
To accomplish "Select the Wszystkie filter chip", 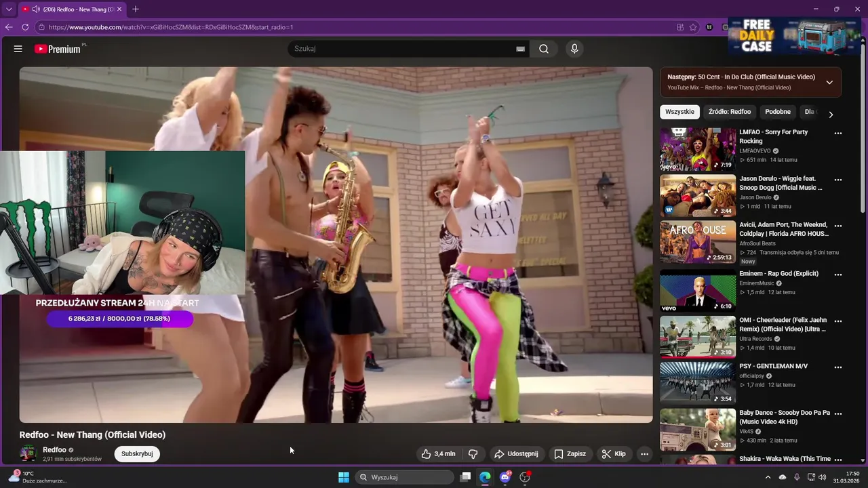I will 679,112.
